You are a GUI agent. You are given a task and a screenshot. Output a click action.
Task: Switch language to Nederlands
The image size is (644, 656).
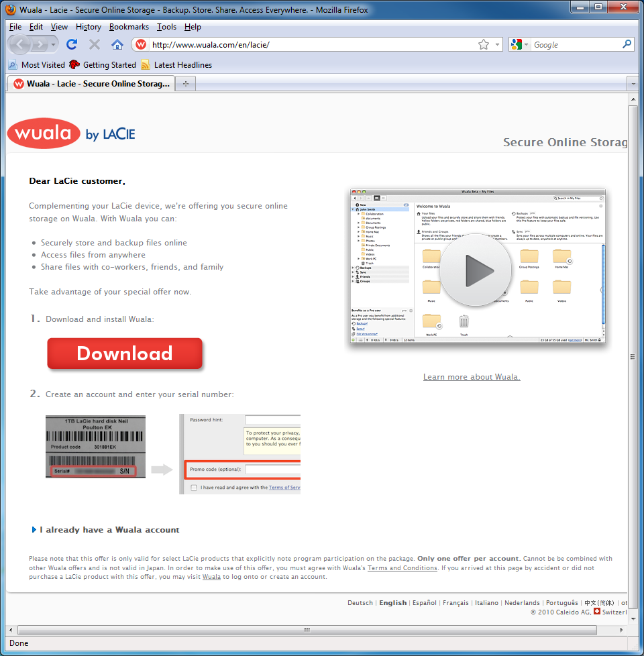tap(522, 603)
